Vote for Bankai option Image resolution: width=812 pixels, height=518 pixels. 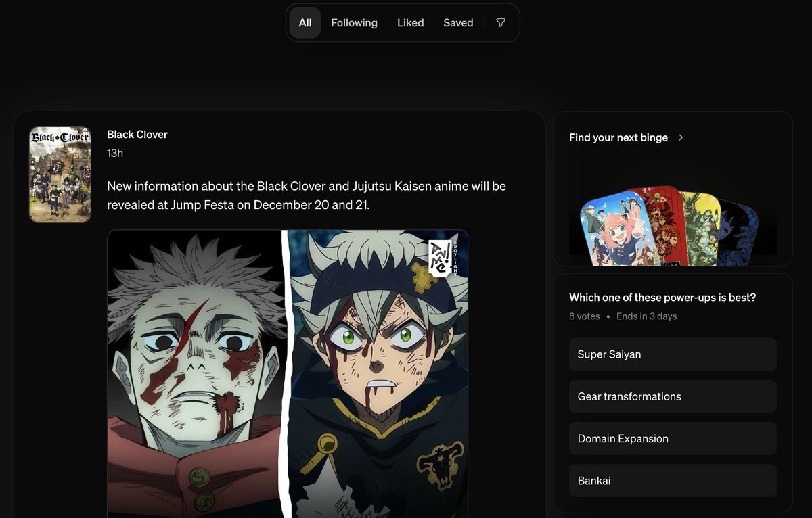673,481
